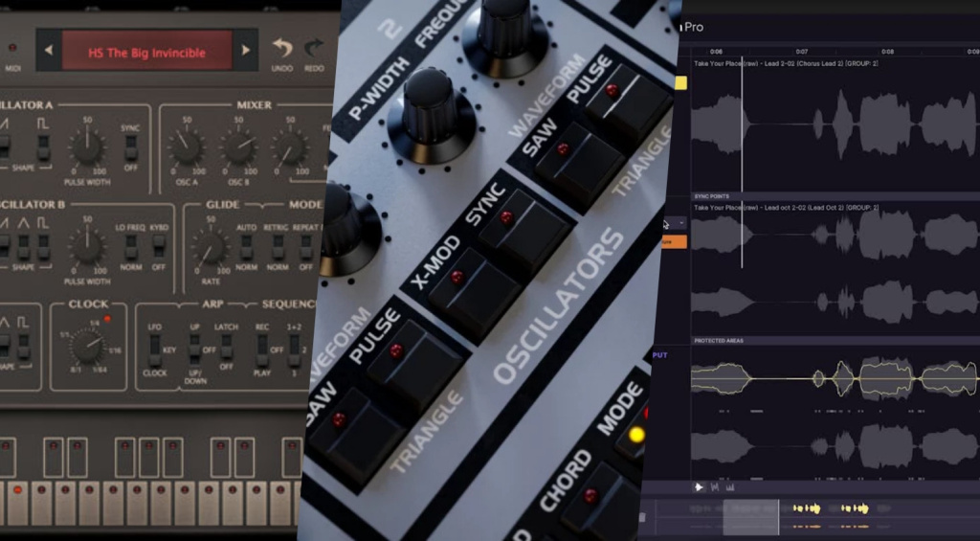Click the 0:07 marker on timeline ruler
Viewport: 980px width, 541px height.
(801, 52)
